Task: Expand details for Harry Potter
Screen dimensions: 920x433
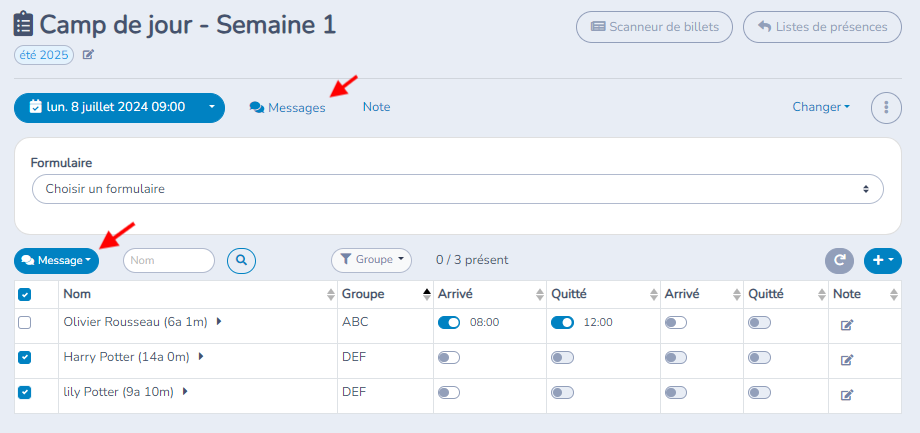Action: [201, 356]
